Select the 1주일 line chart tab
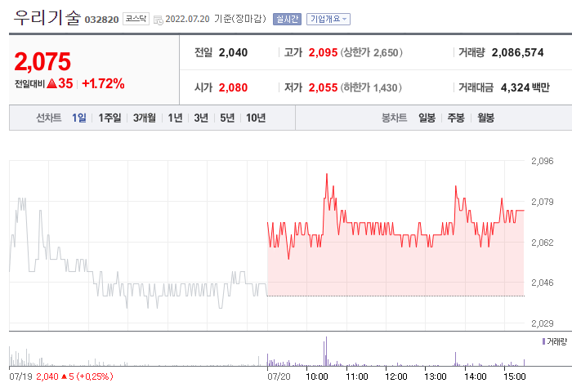Screen dimensions: 572x392 (109, 118)
